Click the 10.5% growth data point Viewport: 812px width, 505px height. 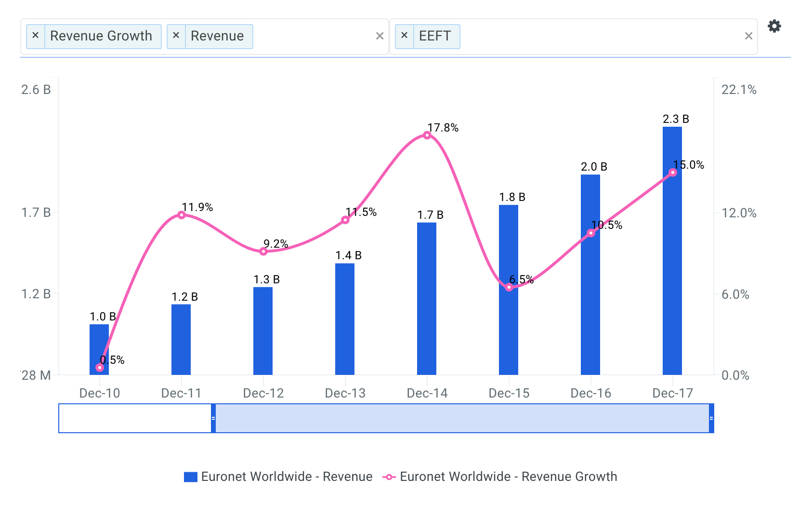(x=591, y=233)
